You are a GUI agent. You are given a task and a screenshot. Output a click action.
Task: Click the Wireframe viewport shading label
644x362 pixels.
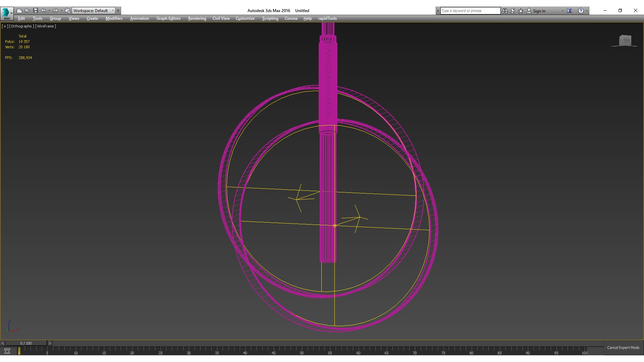46,26
